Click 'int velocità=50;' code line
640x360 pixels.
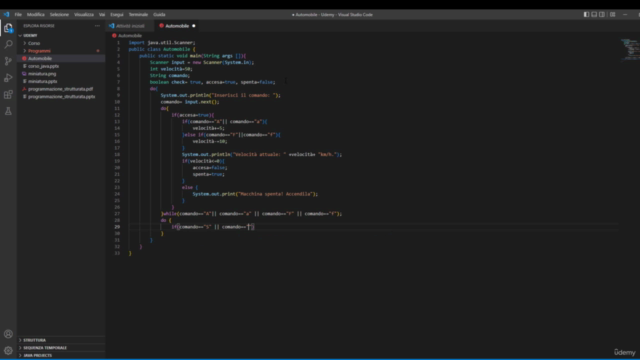pos(171,69)
